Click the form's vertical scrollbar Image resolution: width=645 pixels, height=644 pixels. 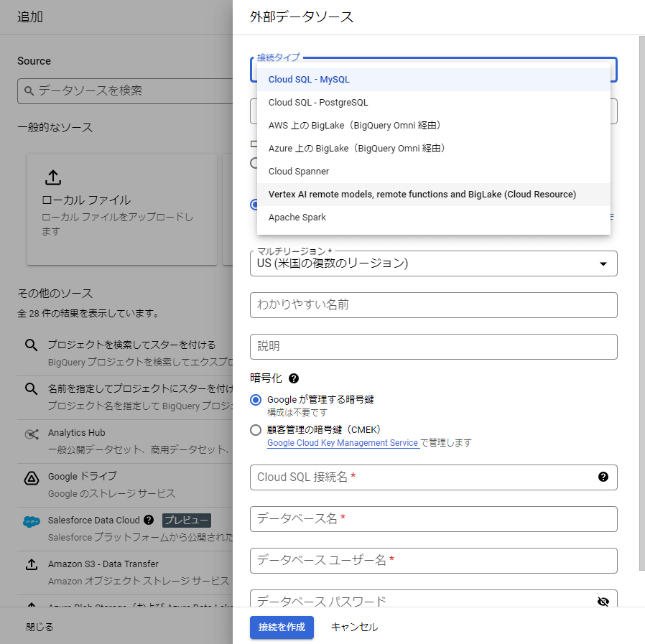[x=641, y=303]
